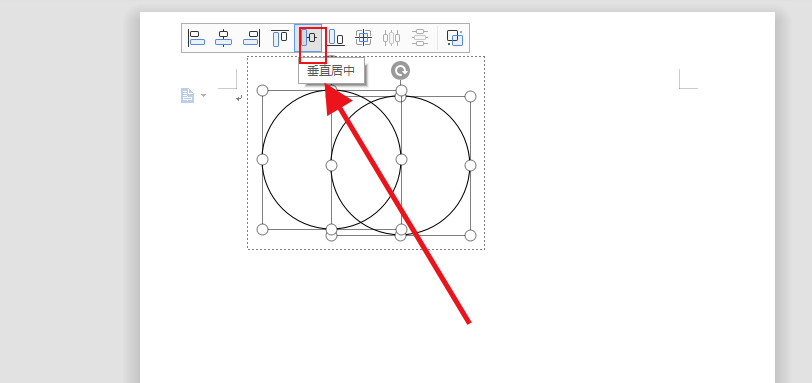Viewport: 812px width, 383px height.
Task: Pick left circle's bottom-left corner handle
Action: tap(263, 229)
